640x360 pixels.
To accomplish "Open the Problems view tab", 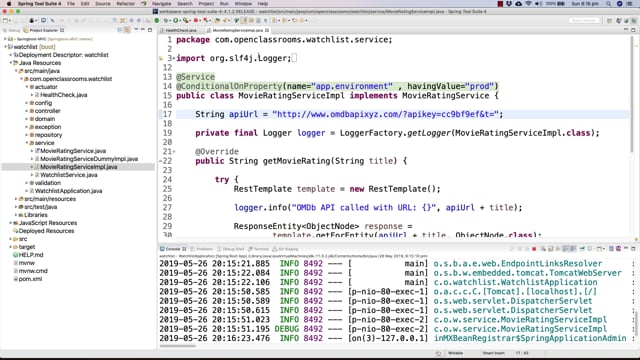I will 202,249.
